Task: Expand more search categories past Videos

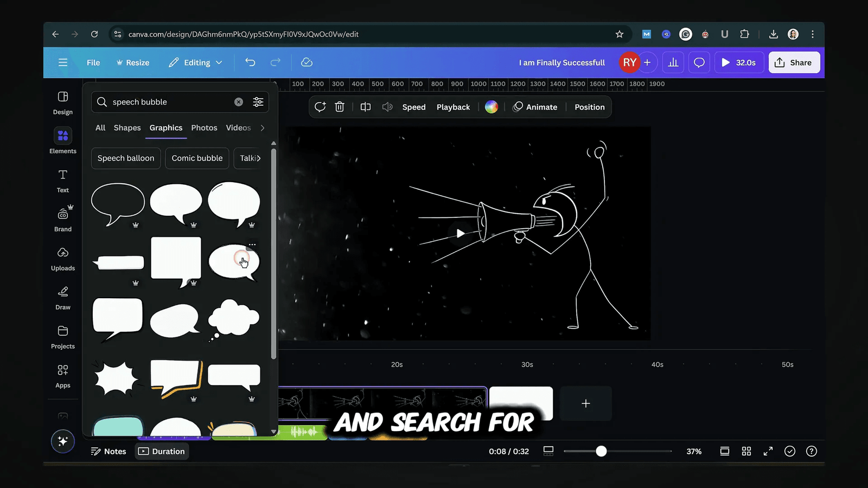Action: coord(263,128)
